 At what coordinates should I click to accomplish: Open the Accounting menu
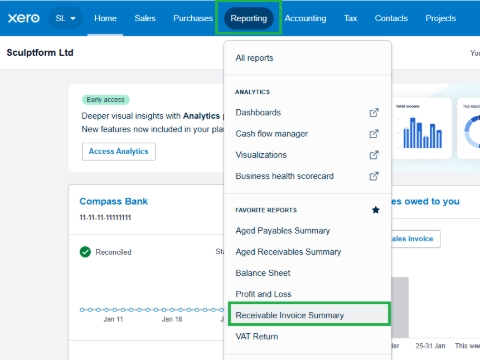[x=305, y=18]
